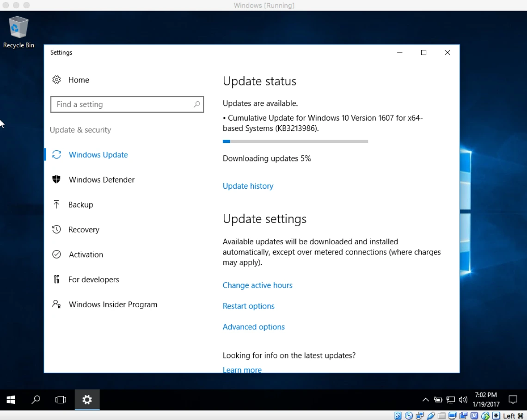Image resolution: width=527 pixels, height=420 pixels.
Task: Click the Update settings heading
Action: point(264,219)
